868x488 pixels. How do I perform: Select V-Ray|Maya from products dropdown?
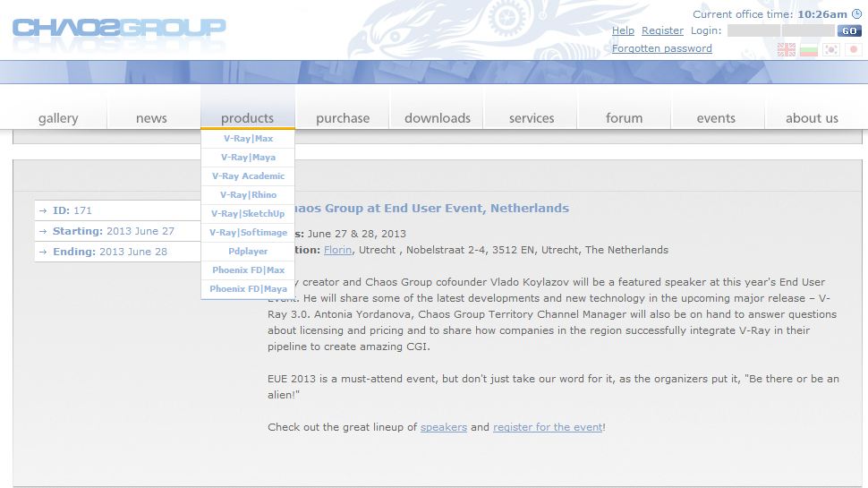pos(248,158)
